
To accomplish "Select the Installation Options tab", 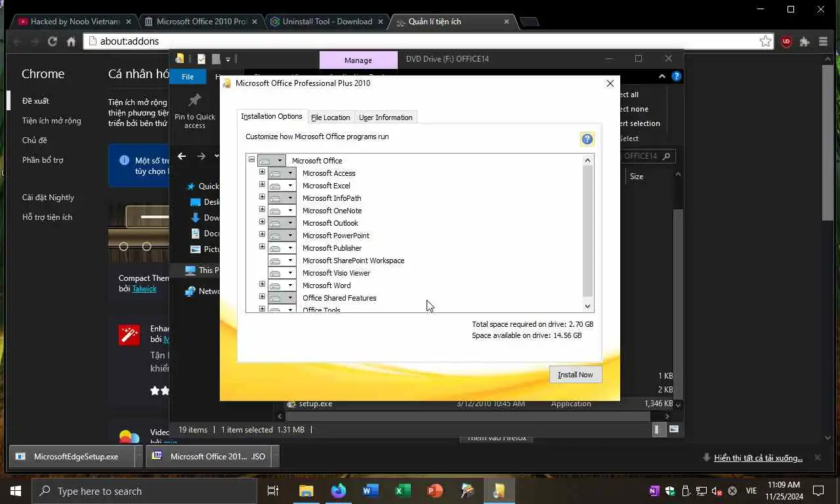I will (272, 116).
